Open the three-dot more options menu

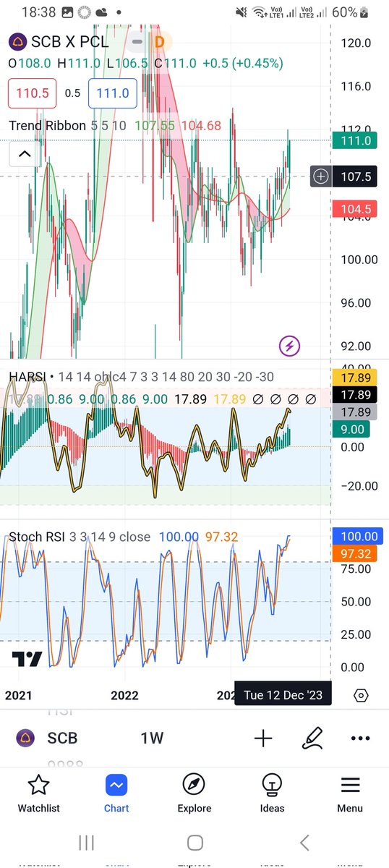[x=360, y=739]
